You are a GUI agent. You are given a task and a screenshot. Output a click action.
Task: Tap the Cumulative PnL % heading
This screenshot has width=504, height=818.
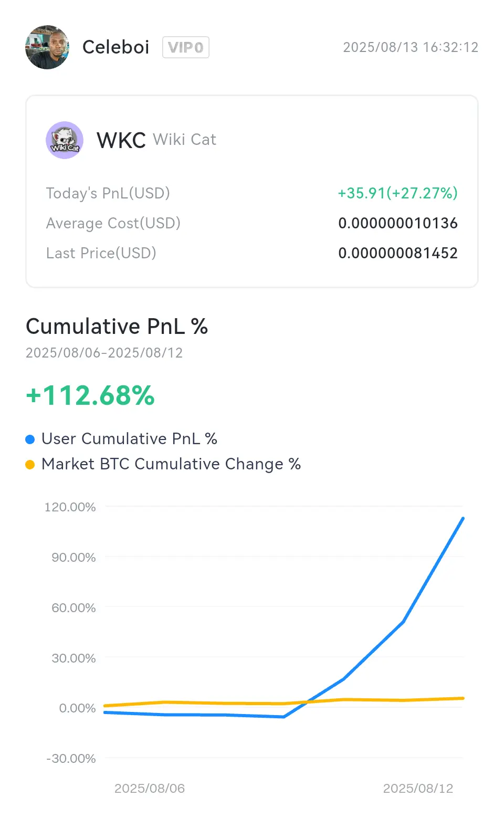click(117, 327)
